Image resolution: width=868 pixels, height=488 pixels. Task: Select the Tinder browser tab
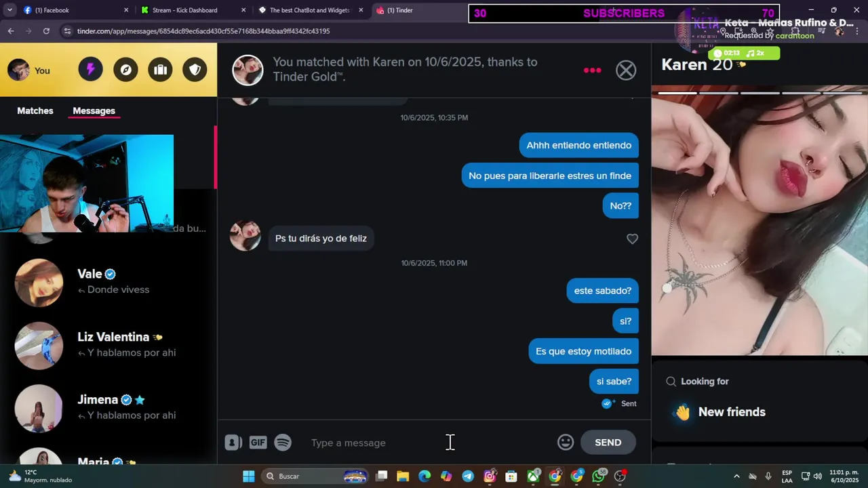(417, 10)
